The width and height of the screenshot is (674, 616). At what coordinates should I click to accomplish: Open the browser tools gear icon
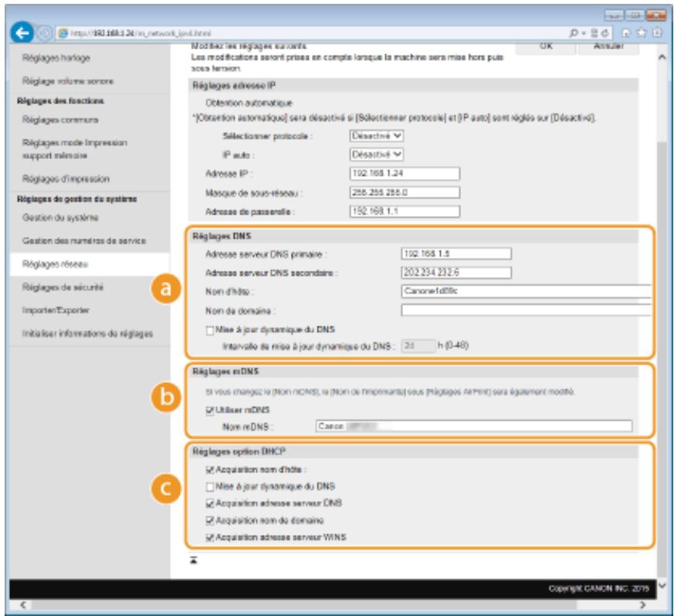tap(657, 32)
